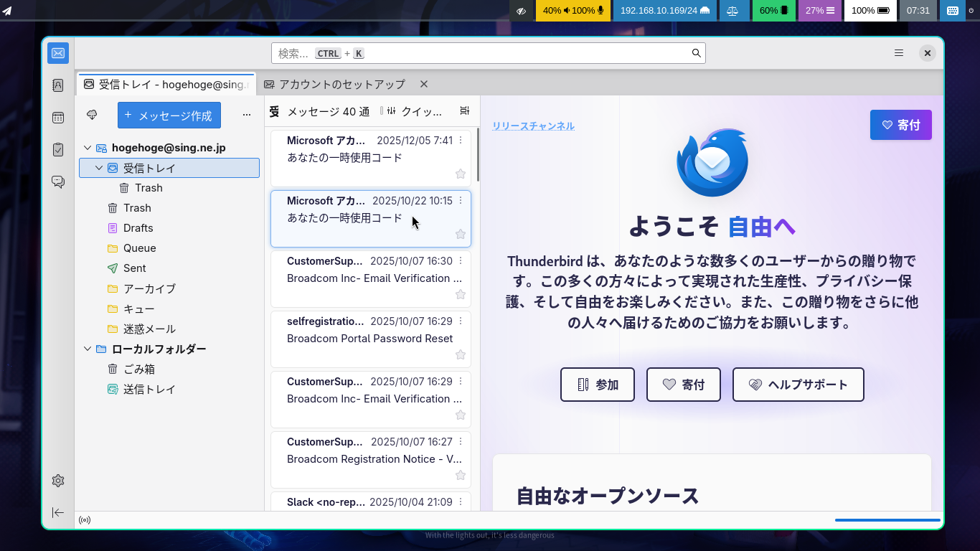Click the メッセージ作成 compose button
The image size is (980, 551).
[169, 115]
